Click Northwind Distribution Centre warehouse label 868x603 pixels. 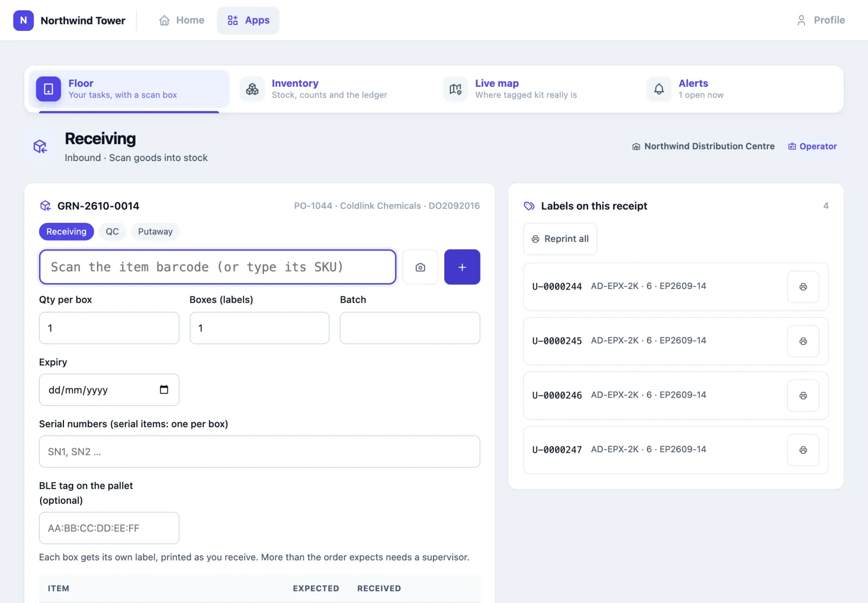(x=703, y=146)
